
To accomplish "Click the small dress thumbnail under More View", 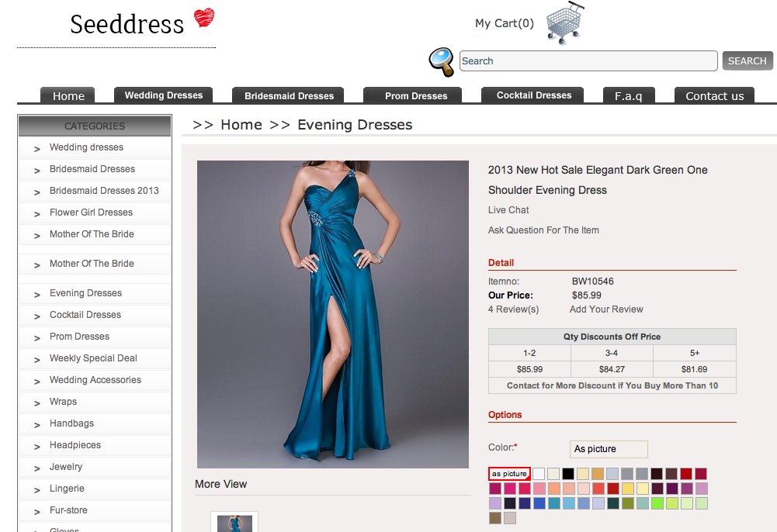I will [x=234, y=523].
